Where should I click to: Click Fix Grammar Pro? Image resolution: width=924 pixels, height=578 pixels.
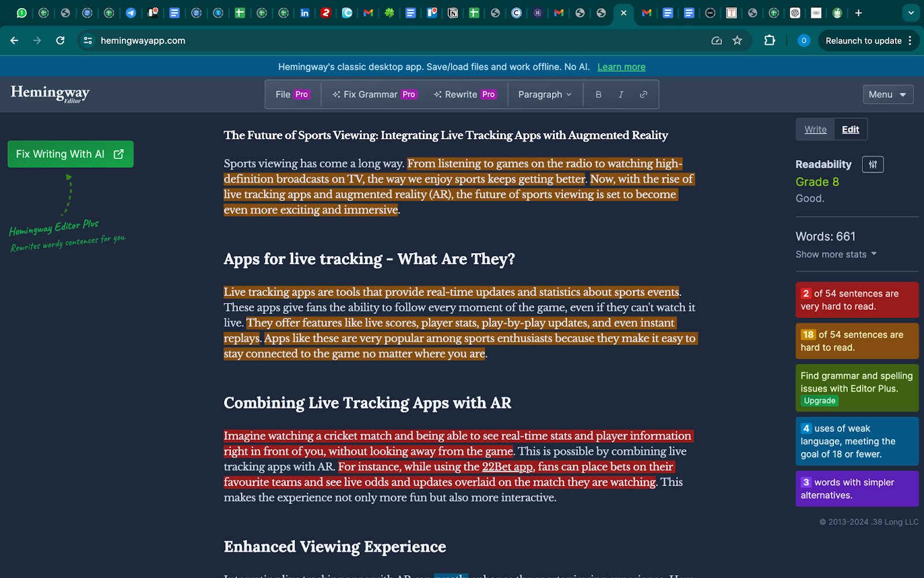(x=374, y=94)
